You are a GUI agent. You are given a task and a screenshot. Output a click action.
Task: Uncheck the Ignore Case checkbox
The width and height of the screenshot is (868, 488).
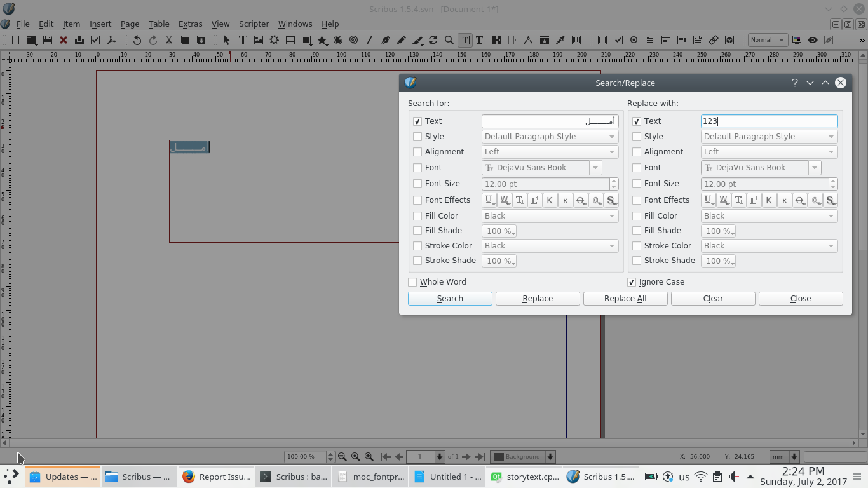click(632, 282)
